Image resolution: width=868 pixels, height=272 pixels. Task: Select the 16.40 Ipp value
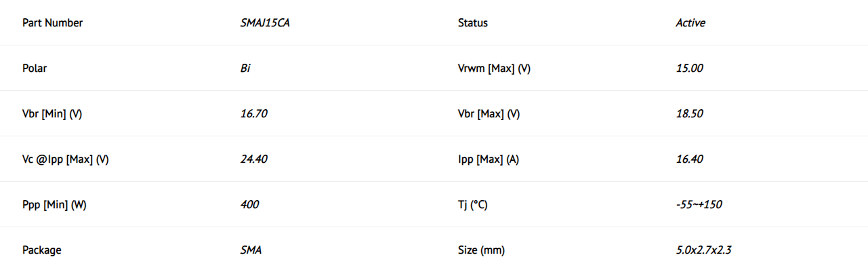(689, 159)
